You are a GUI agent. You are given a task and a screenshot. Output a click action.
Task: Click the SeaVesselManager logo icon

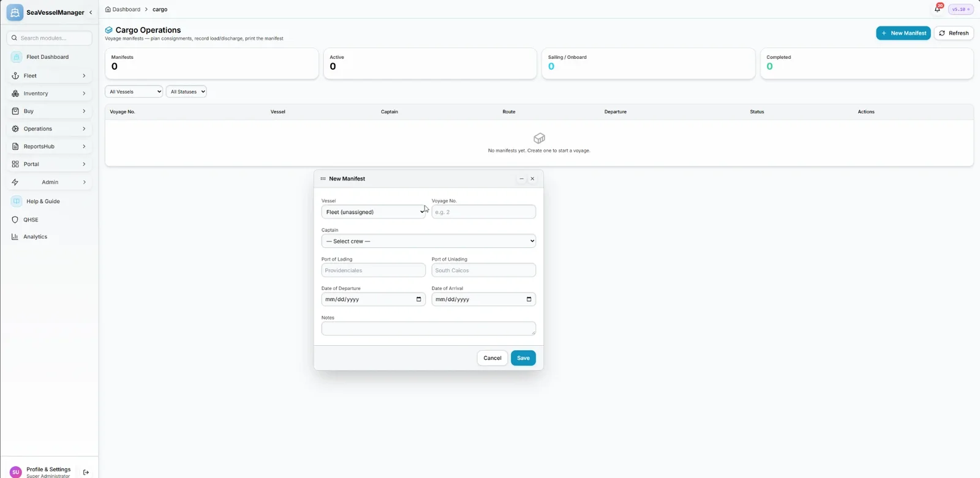tap(15, 12)
